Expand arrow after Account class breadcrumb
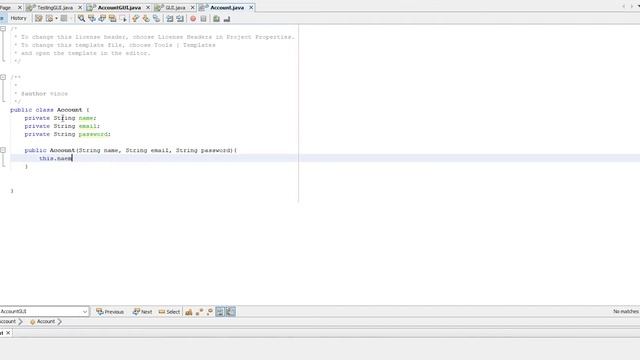The image size is (640, 360). tap(60, 322)
